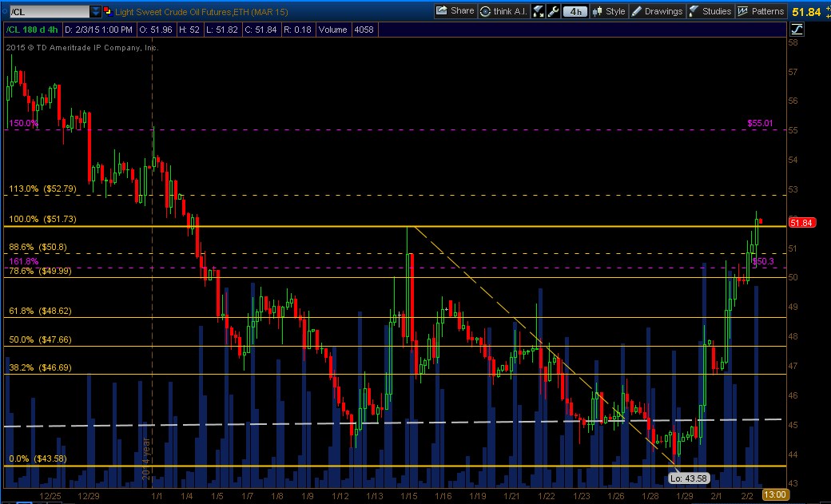Click the 1/15 date on time axis
The image size is (831, 504).
pyautogui.click(x=408, y=496)
